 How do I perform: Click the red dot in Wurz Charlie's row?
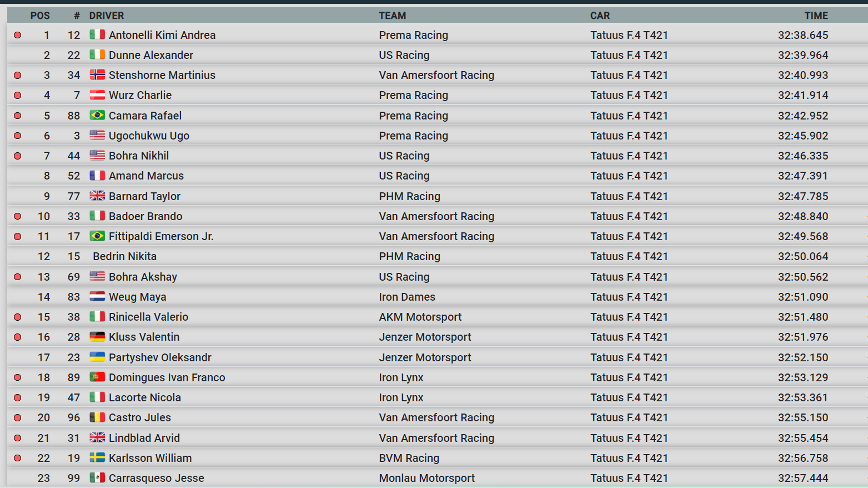(18, 95)
